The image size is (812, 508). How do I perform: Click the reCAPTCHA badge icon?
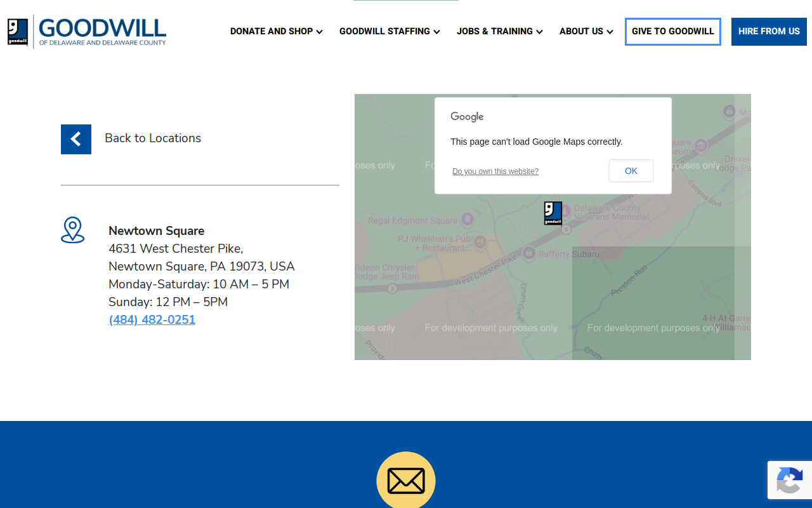(x=789, y=480)
